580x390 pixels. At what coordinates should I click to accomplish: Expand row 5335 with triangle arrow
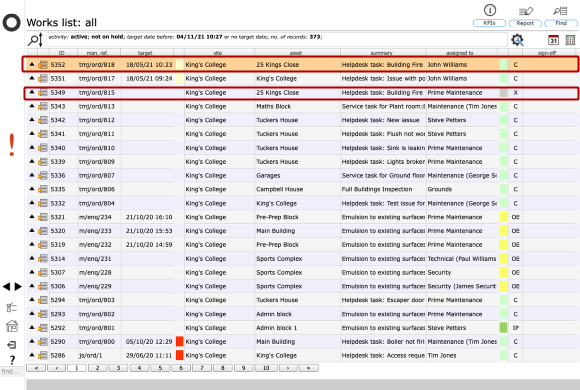pos(32,189)
